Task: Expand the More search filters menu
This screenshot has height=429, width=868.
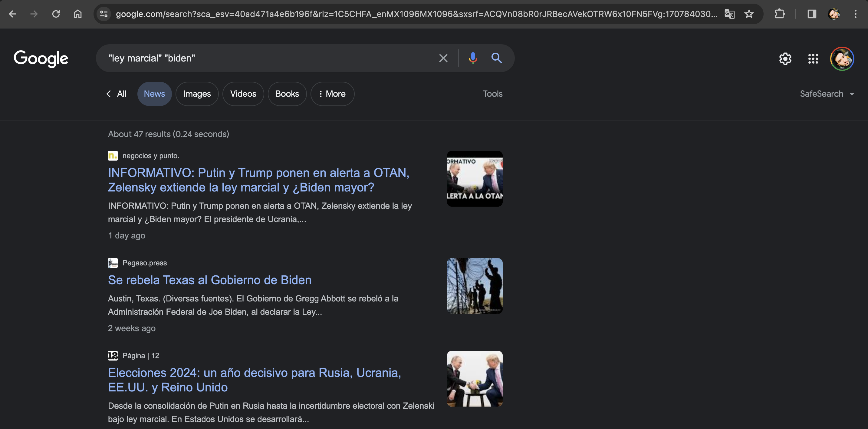Action: 332,94
